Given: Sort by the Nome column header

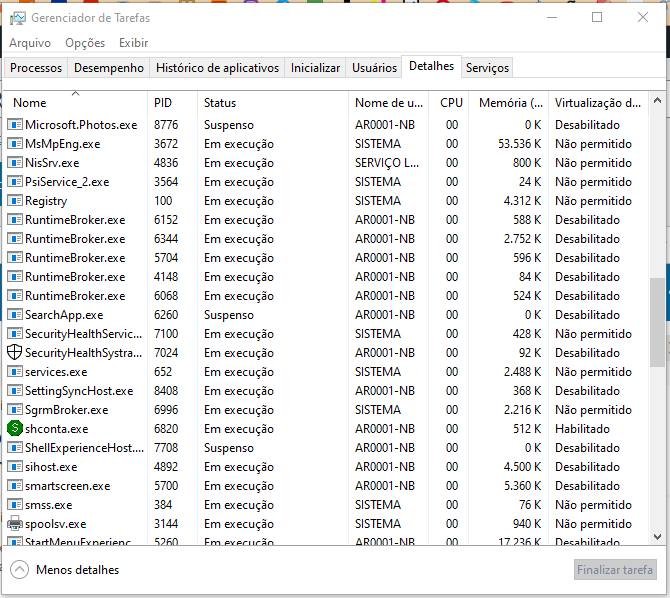Looking at the screenshot, I should [x=76, y=103].
